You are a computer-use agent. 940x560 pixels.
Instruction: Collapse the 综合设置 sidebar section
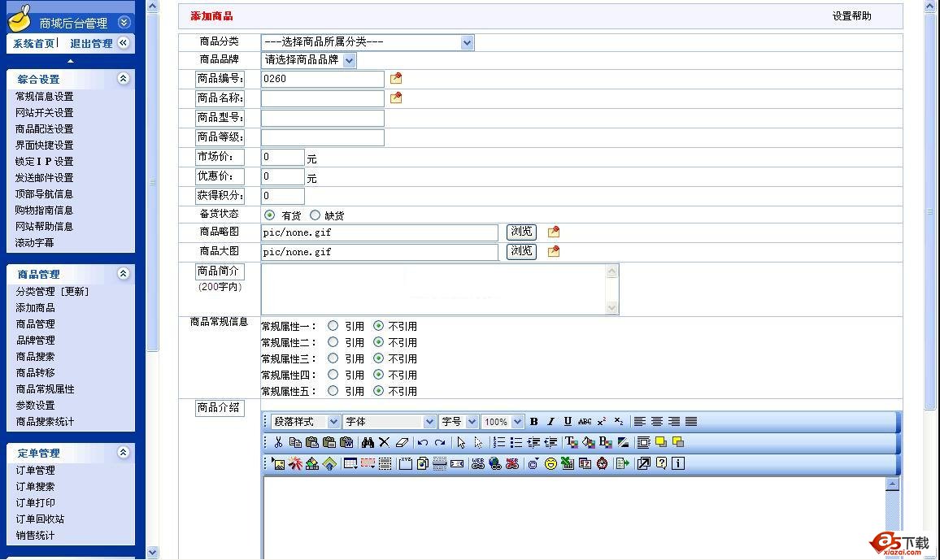123,79
